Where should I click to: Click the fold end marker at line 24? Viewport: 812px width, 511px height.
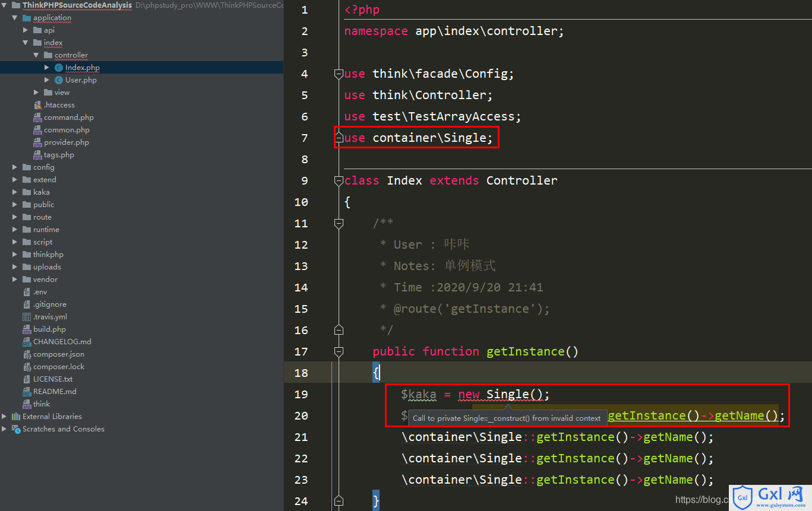(x=339, y=500)
